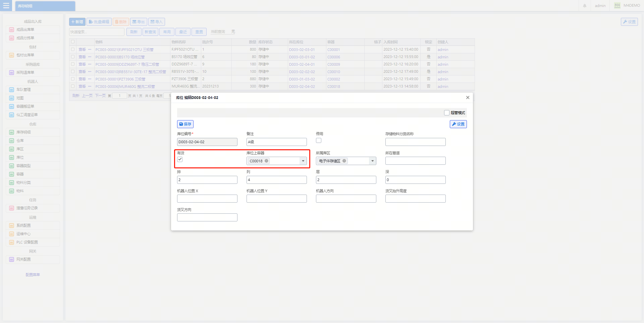The width and height of the screenshot is (644, 323).
Task: Open 网关配置 sidebar icon
Action: pos(12,260)
